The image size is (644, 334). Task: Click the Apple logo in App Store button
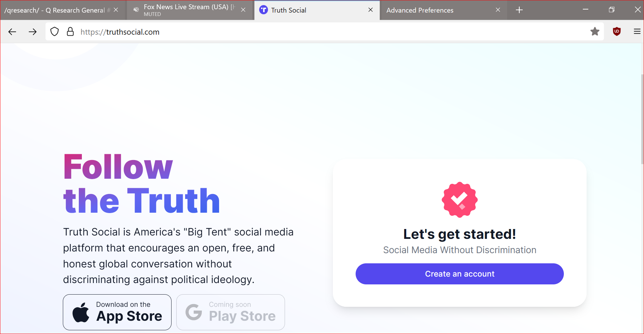point(81,312)
